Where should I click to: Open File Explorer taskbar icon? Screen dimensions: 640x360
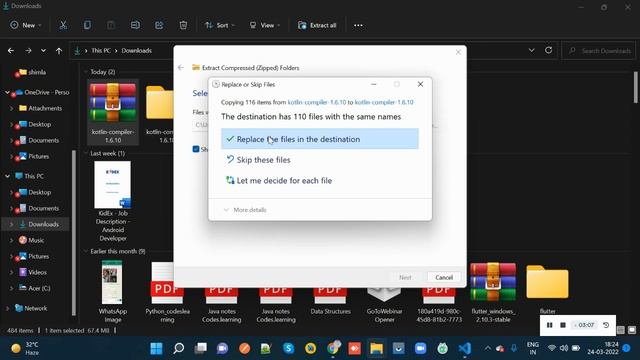coord(376,348)
